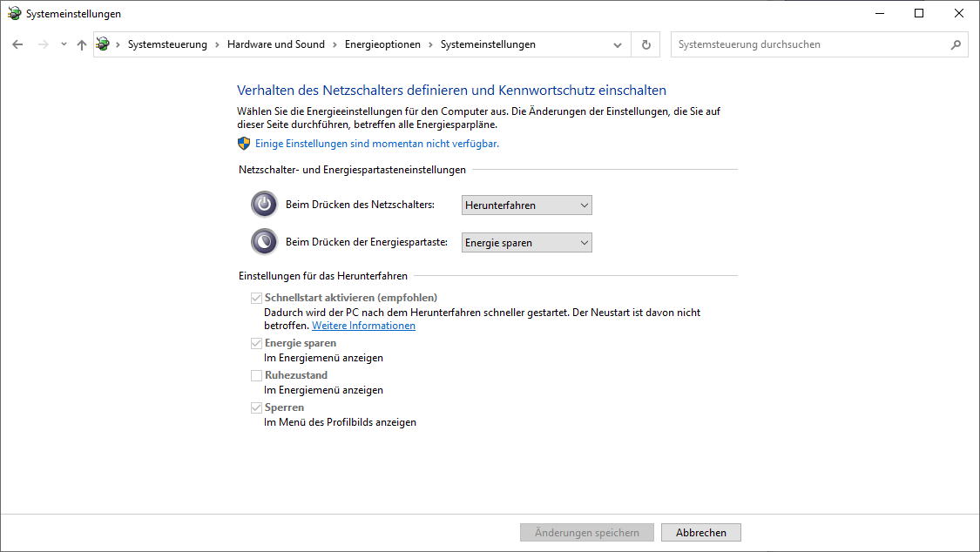Select Systemeinstellungen breadcrumb
Viewport: 980px width, 552px height.
[488, 44]
